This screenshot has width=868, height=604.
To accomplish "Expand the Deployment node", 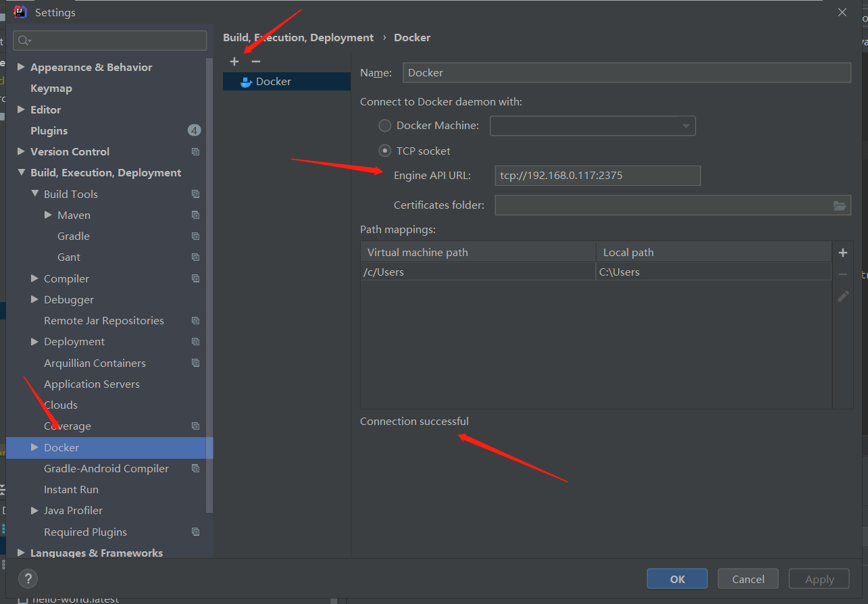I will [34, 342].
